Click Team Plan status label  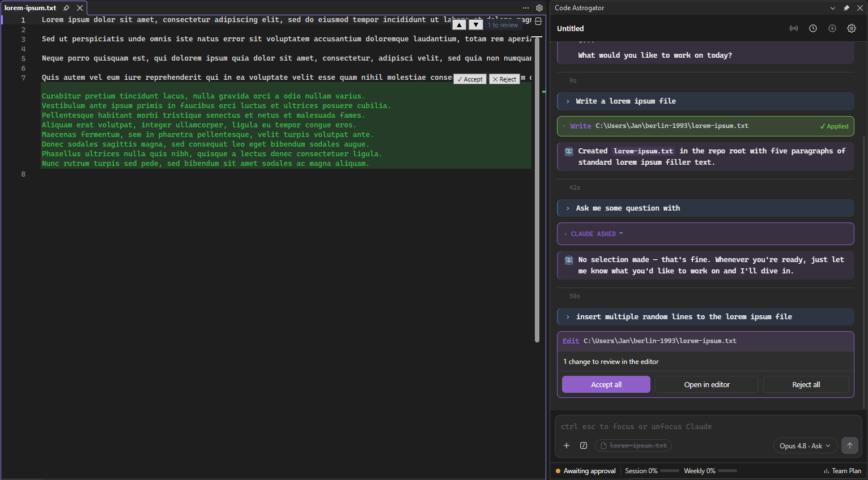point(843,471)
